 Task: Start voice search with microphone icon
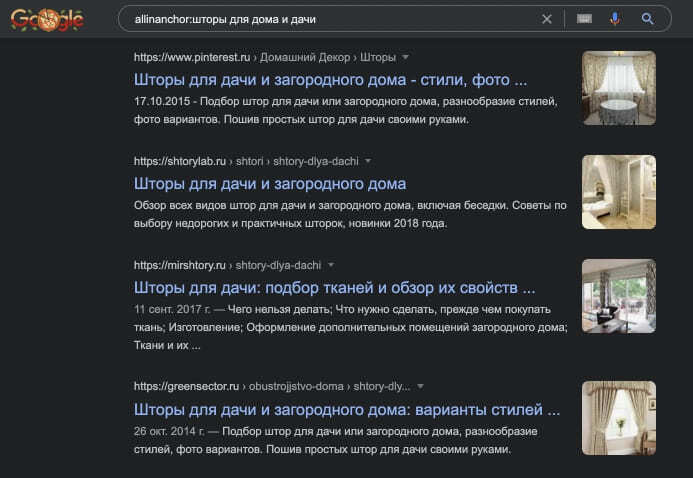[615, 19]
